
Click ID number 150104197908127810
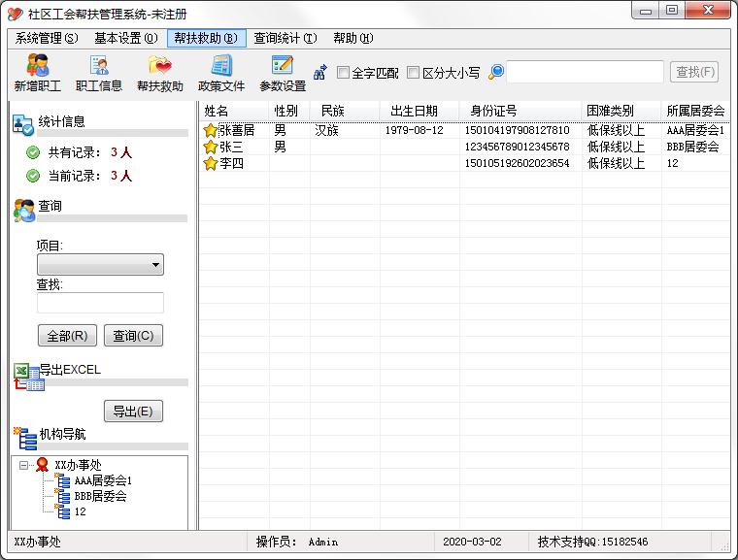pyautogui.click(x=517, y=130)
